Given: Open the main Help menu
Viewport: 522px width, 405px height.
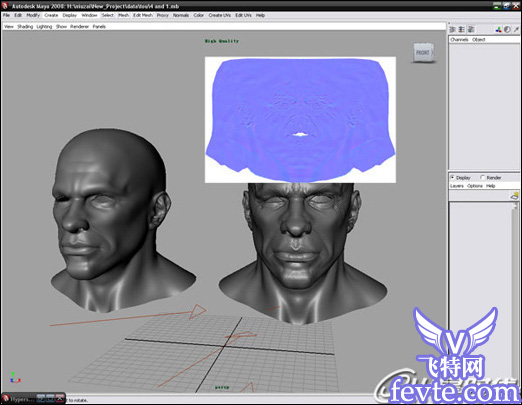Looking at the screenshot, I should pos(260,15).
